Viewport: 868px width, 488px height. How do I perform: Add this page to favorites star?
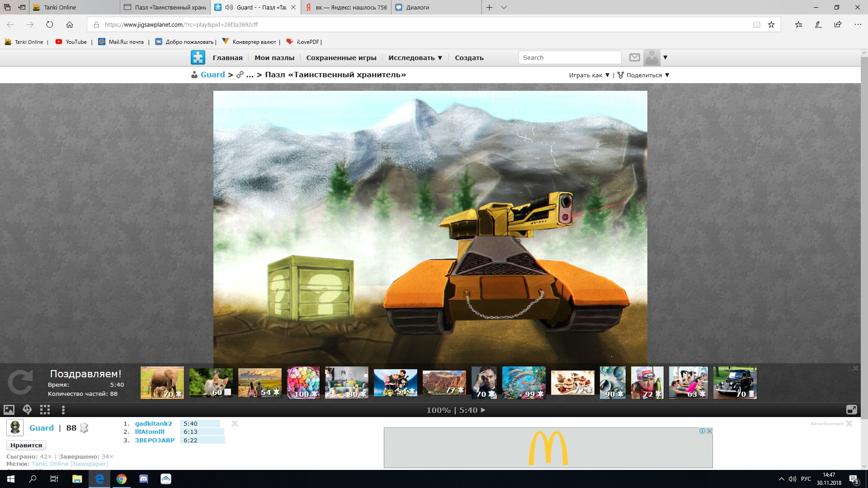771,24
